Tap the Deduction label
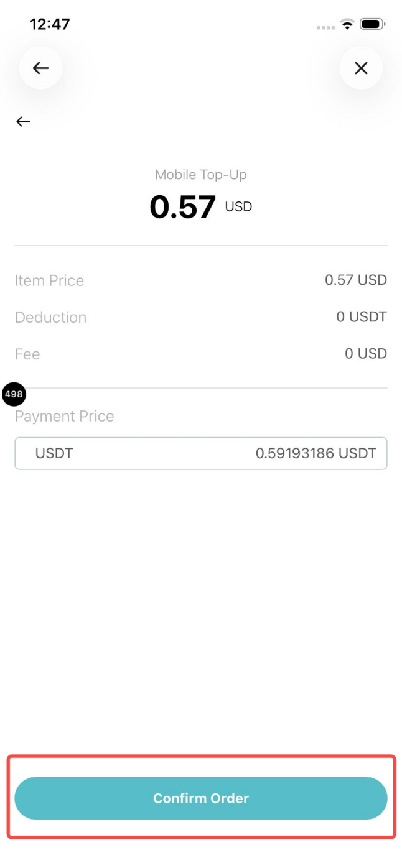Viewport: 402px width, 868px height. pos(50,317)
